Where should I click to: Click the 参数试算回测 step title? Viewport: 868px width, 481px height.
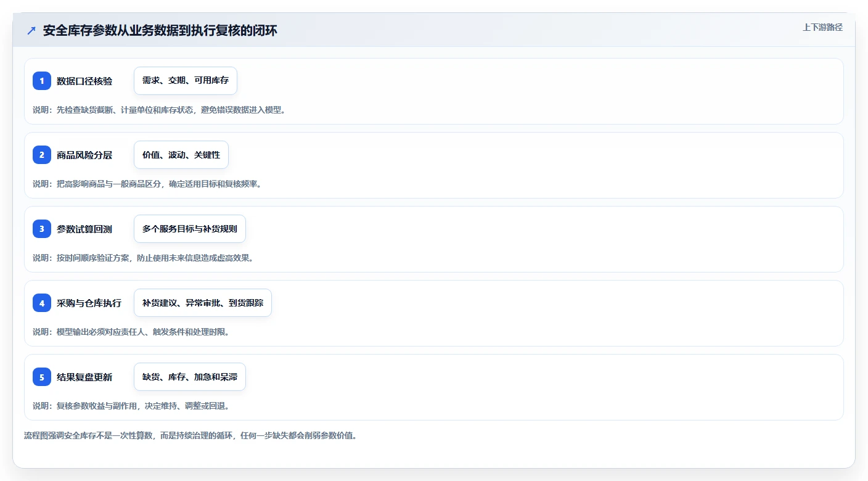[84, 229]
